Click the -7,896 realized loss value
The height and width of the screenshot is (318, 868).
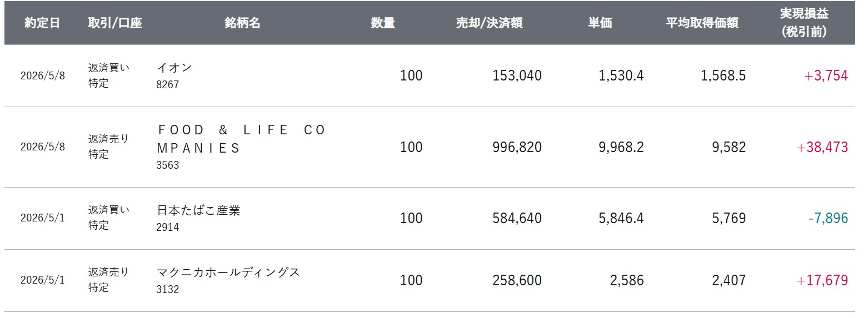828,218
